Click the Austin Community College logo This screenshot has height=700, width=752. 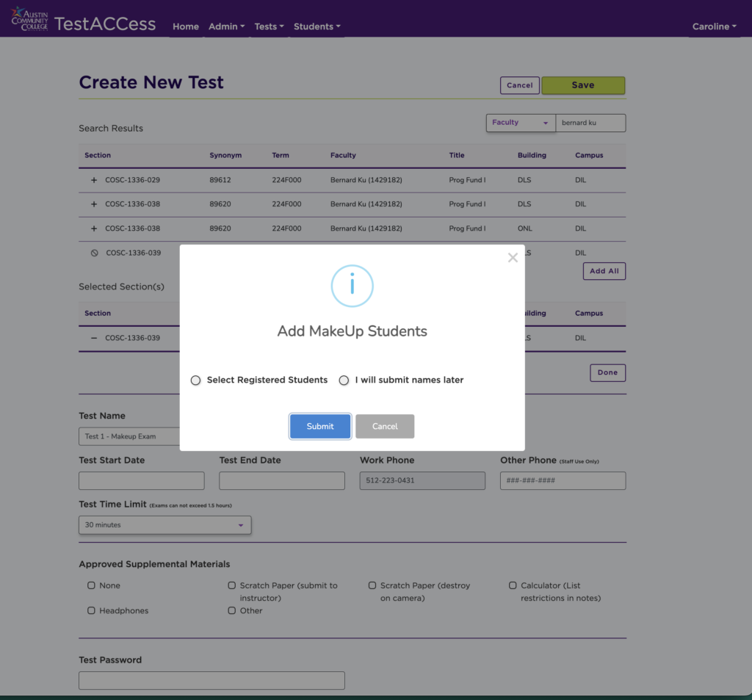[29, 20]
